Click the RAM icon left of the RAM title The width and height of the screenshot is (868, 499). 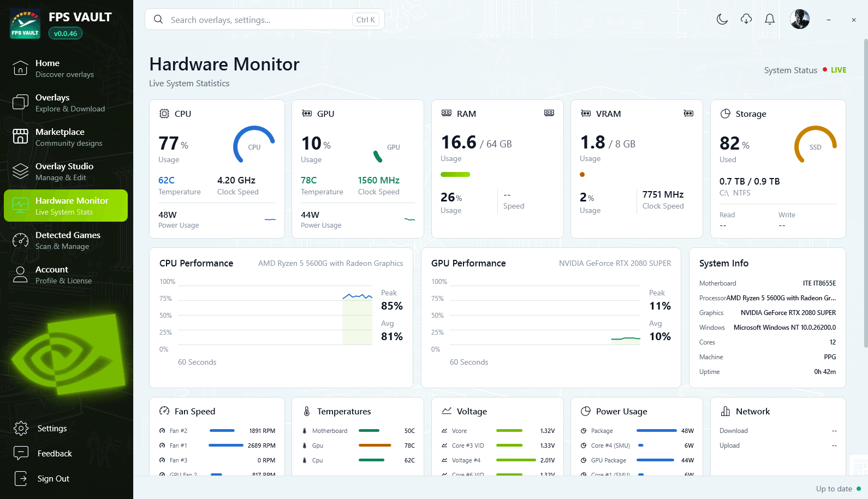(447, 114)
